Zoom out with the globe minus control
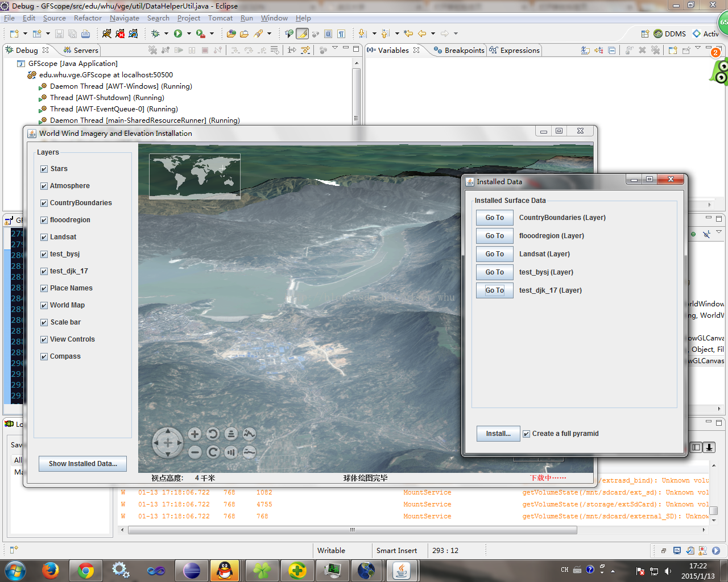Viewport: 728px width, 582px height. click(195, 452)
